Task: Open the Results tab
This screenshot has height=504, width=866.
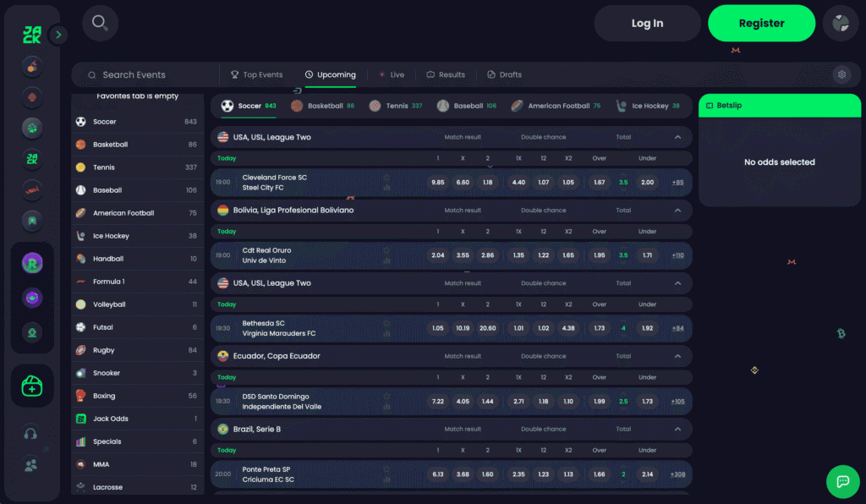Action: (446, 74)
